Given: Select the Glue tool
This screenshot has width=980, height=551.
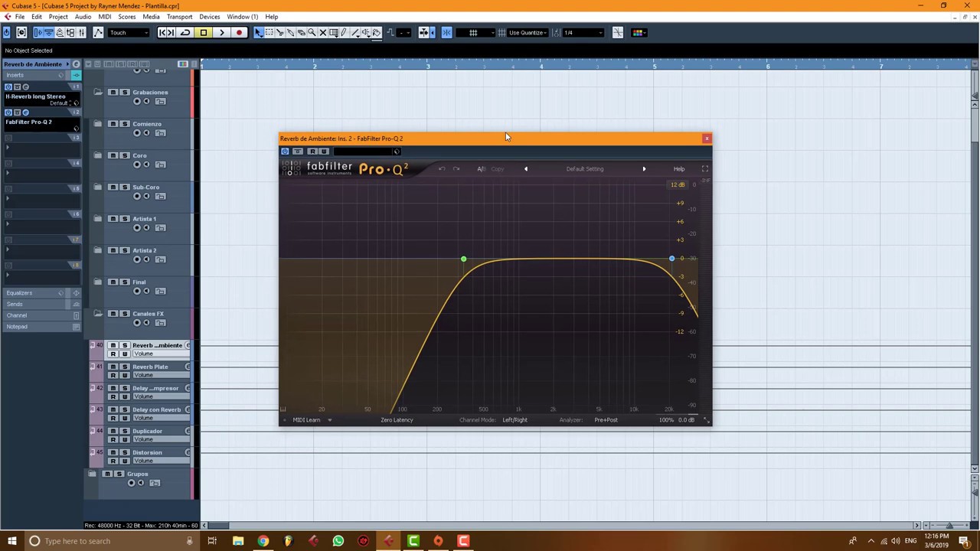Looking at the screenshot, I should (290, 32).
